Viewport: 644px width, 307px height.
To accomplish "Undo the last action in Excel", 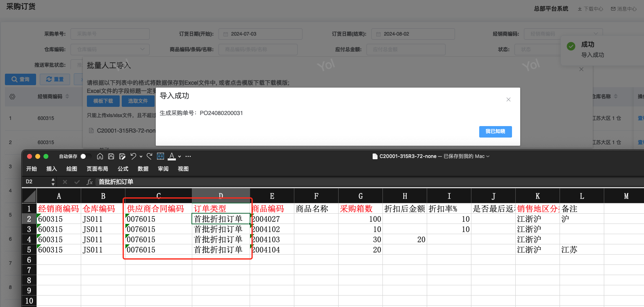I will [133, 156].
